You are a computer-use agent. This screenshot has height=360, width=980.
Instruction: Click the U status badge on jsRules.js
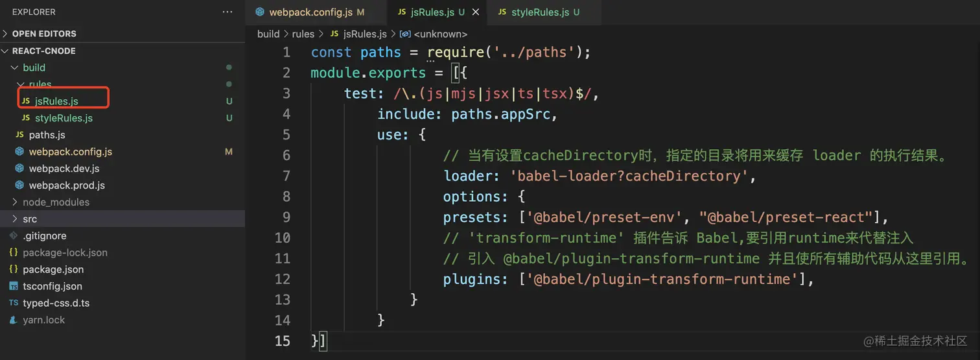229,101
